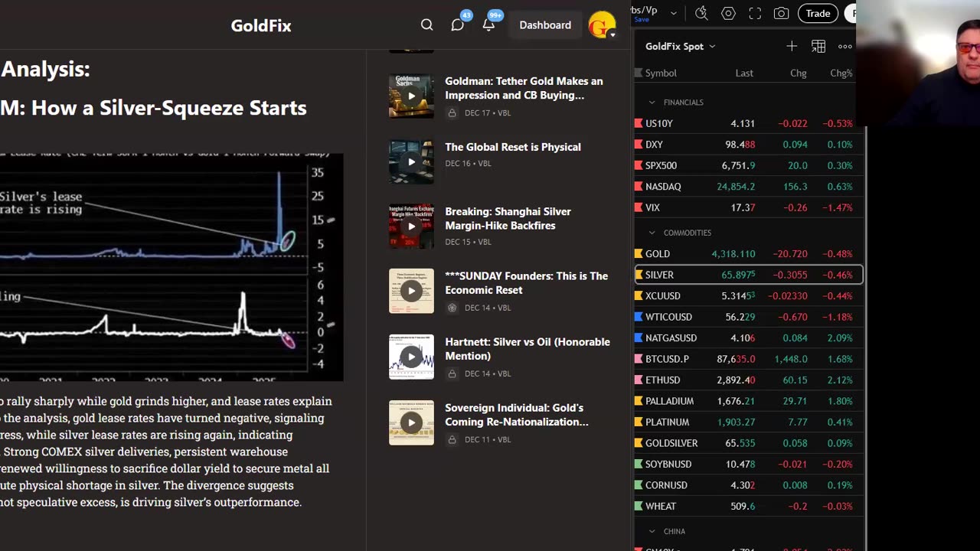Select the NATGASUSD watchlist row
The width and height of the screenshot is (980, 551).
749,338
